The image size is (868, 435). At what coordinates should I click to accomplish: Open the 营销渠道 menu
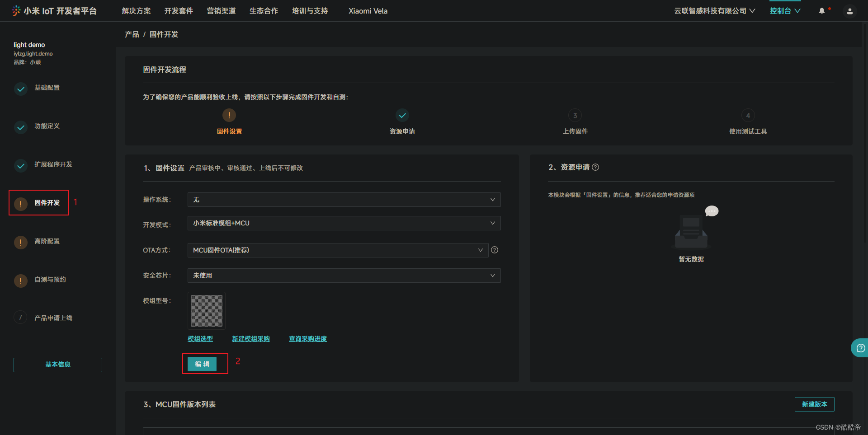coord(221,11)
